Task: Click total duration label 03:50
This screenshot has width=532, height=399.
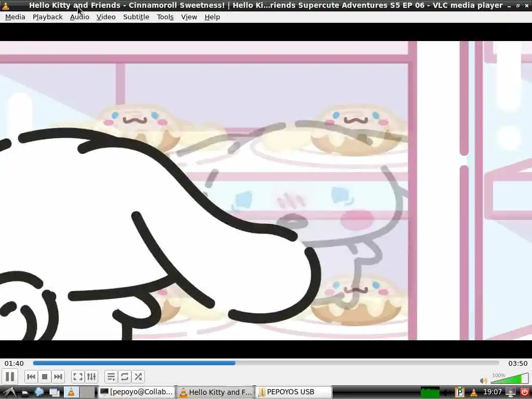Action: click(x=518, y=363)
